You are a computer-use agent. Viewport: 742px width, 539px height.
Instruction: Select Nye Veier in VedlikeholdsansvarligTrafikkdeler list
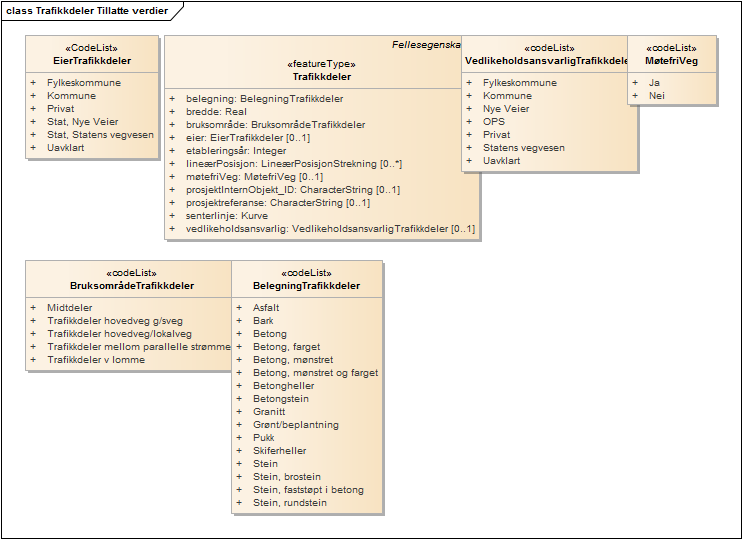point(508,109)
